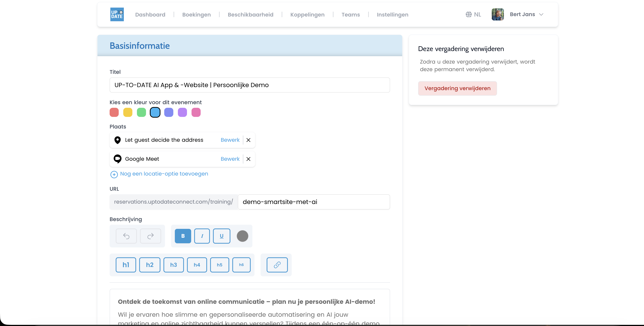Toggle bold formatting
Image resolution: width=644 pixels, height=326 pixels.
point(183,236)
